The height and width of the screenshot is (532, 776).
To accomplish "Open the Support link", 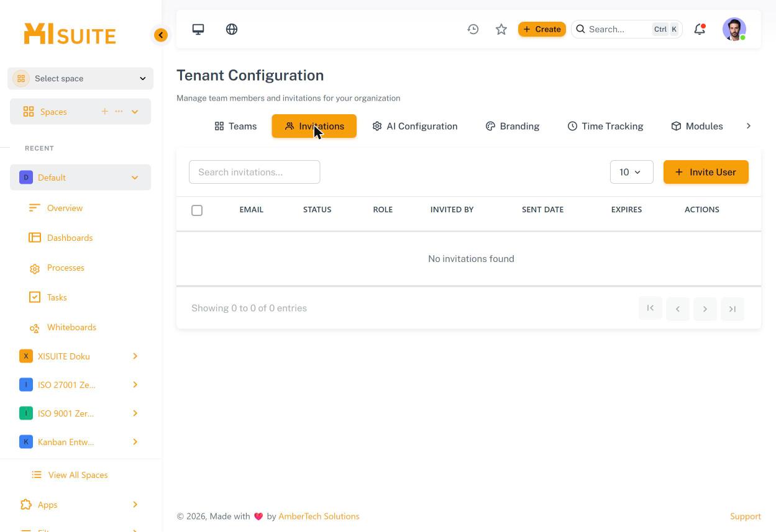I will point(746,516).
